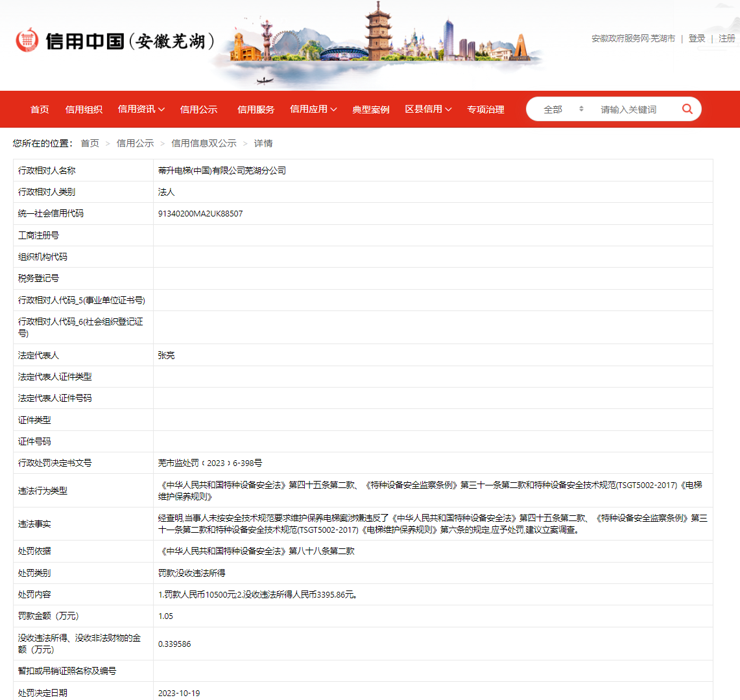Click the 违法事实 row label
The width and height of the screenshot is (740, 700).
pos(34,524)
